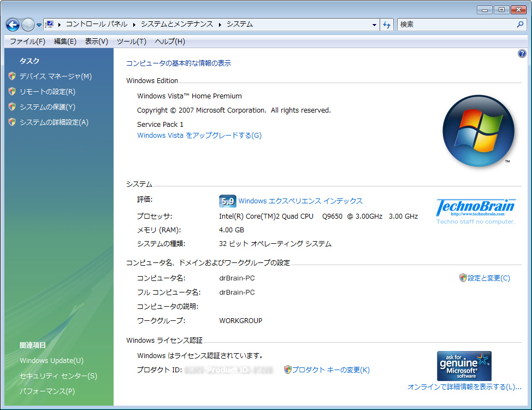The height and width of the screenshot is (410, 532).
Task: Click the drBrain-PC value beside コンピュータ名
Action: pyautogui.click(x=237, y=278)
